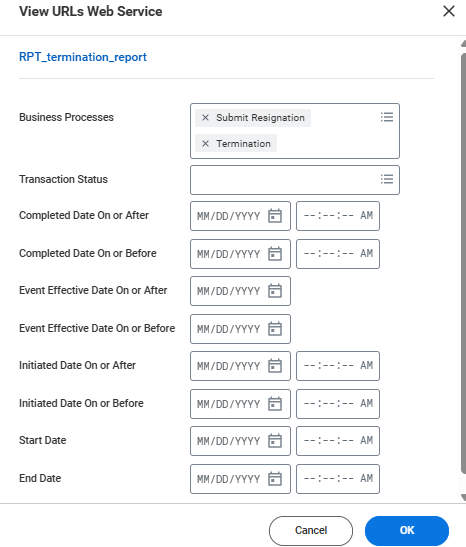Click the Start Date time field
This screenshot has width=466, height=547.
pyautogui.click(x=338, y=441)
